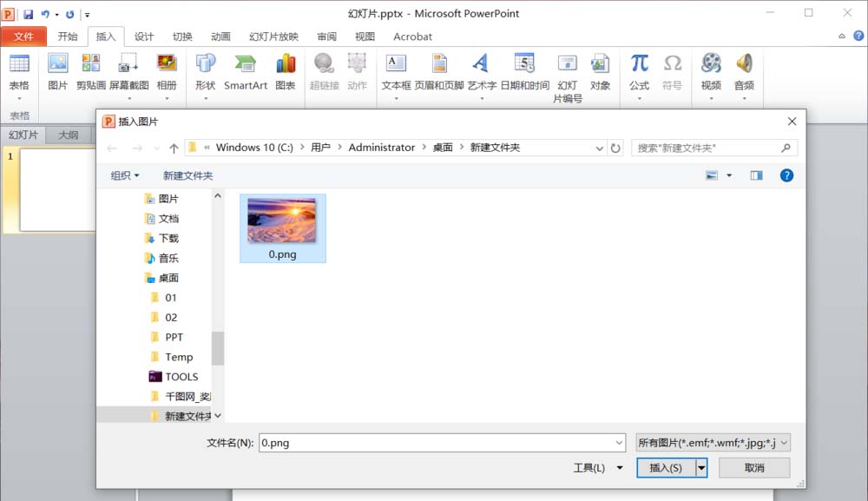
Task: Click the Picture (图片) ribbon icon
Action: [57, 72]
